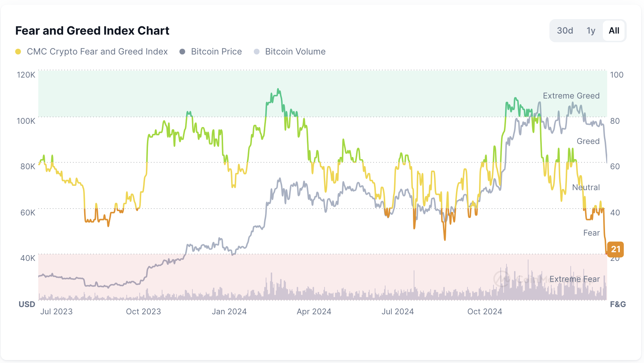Select the All time range tab

[614, 31]
